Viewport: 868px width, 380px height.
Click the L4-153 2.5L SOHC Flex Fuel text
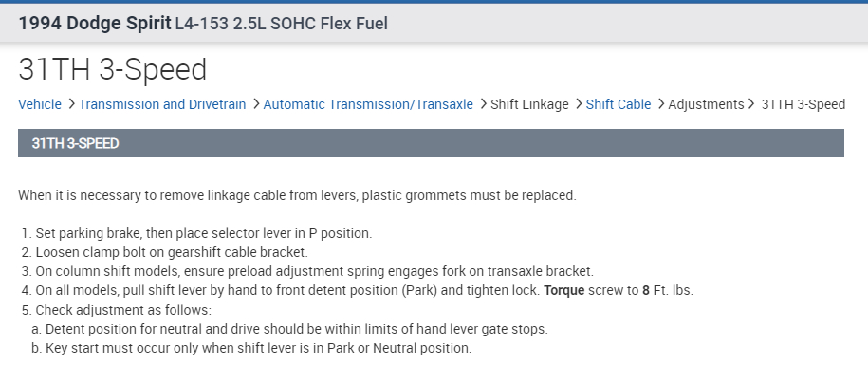pyautogui.click(x=282, y=22)
